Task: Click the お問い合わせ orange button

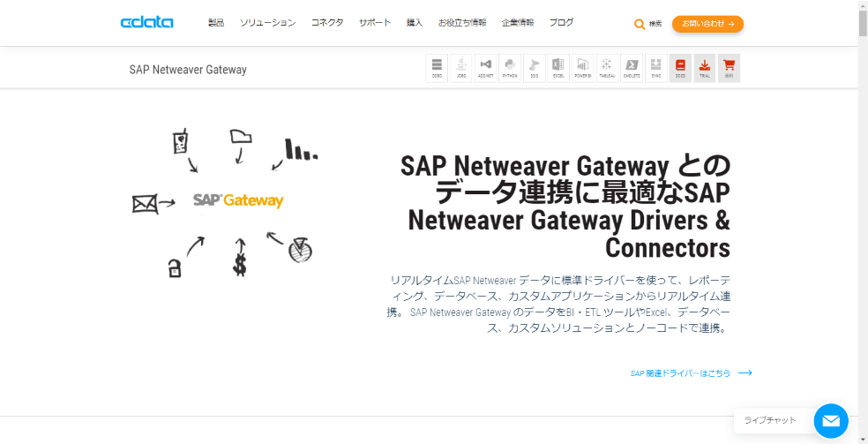Action: 707,25
